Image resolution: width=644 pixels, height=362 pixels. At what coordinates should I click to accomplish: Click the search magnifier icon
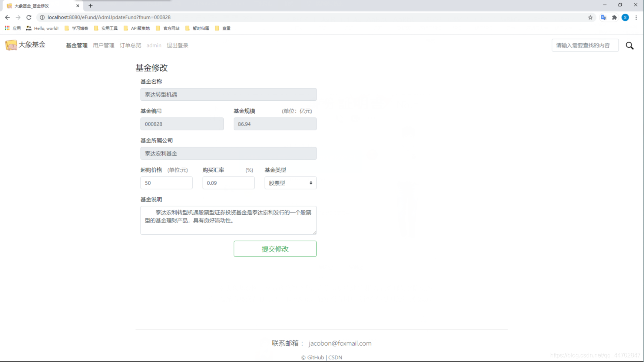click(630, 46)
